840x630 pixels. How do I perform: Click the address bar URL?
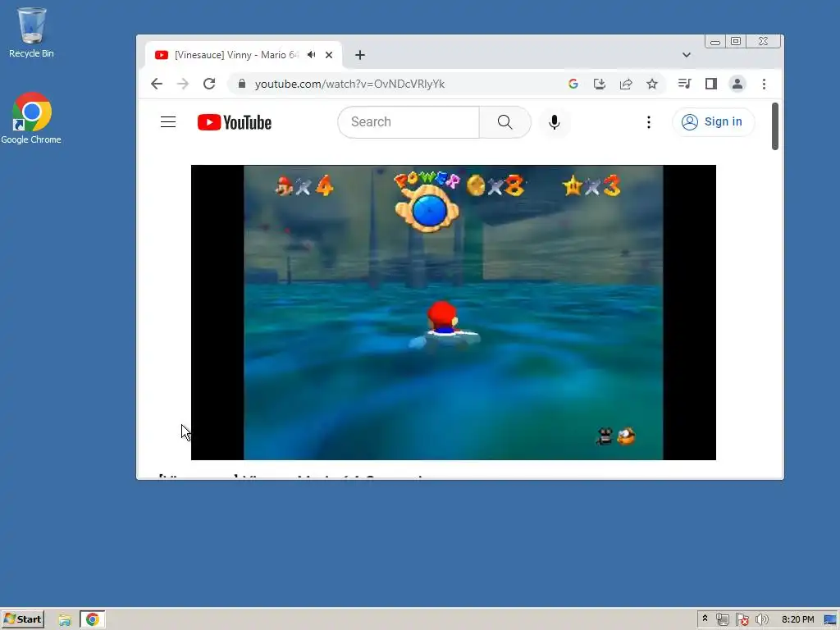(x=349, y=84)
